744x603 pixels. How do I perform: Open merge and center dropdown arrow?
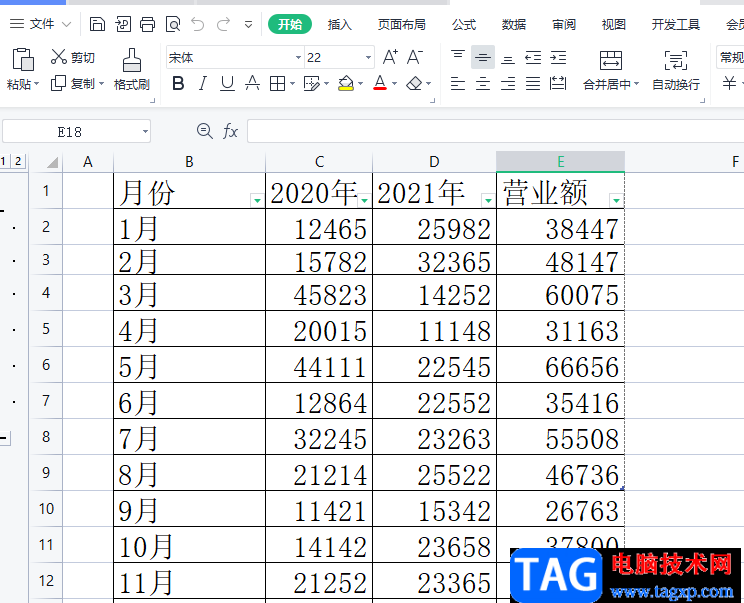click(636, 84)
